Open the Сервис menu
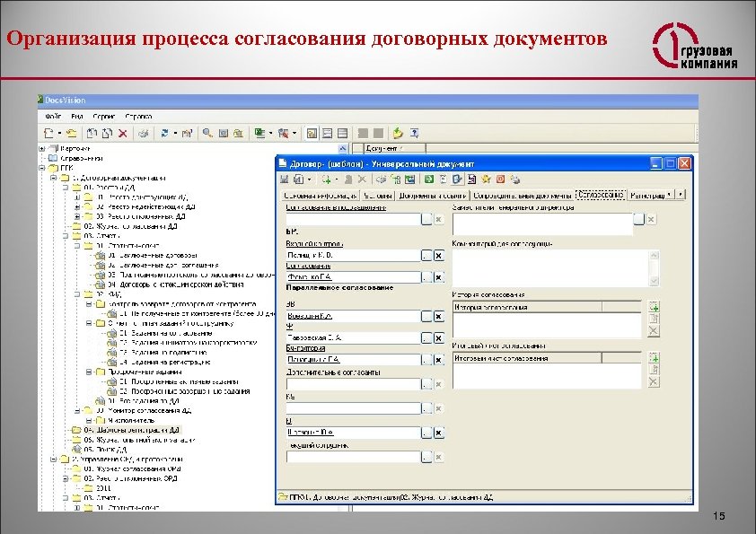Image resolution: width=756 pixels, height=534 pixels. [104, 116]
